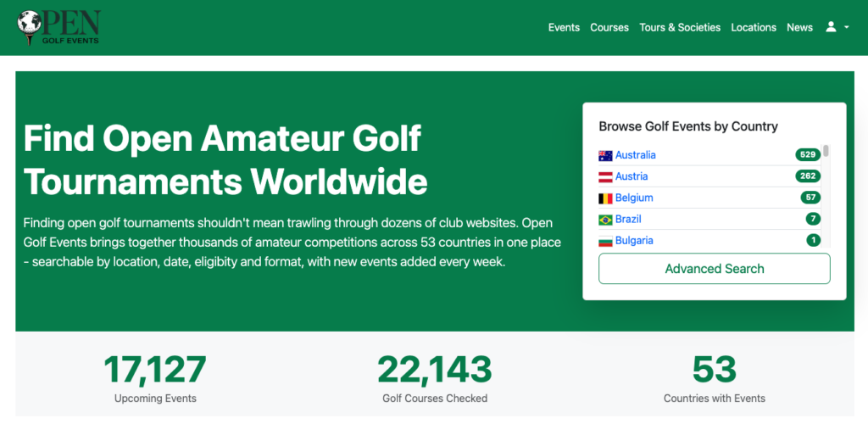Click the 262 events badge for Austria
Viewport: 868px width, 424px height.
808,176
